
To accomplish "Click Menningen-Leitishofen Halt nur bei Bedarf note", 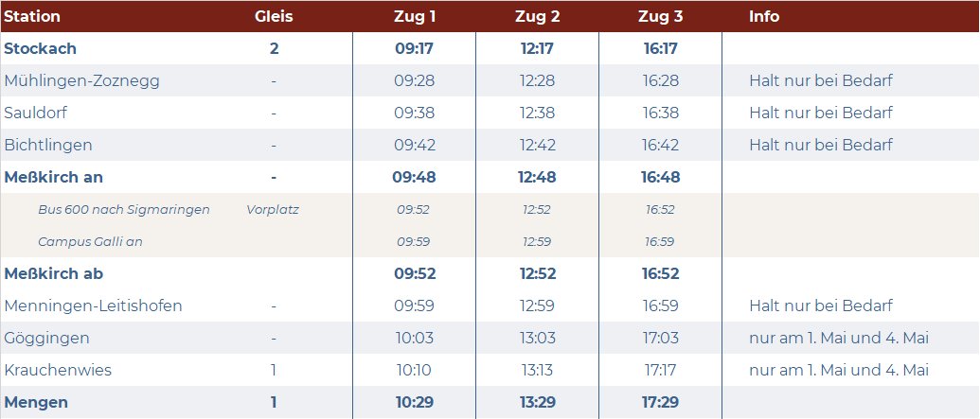I will pyautogui.click(x=821, y=306).
